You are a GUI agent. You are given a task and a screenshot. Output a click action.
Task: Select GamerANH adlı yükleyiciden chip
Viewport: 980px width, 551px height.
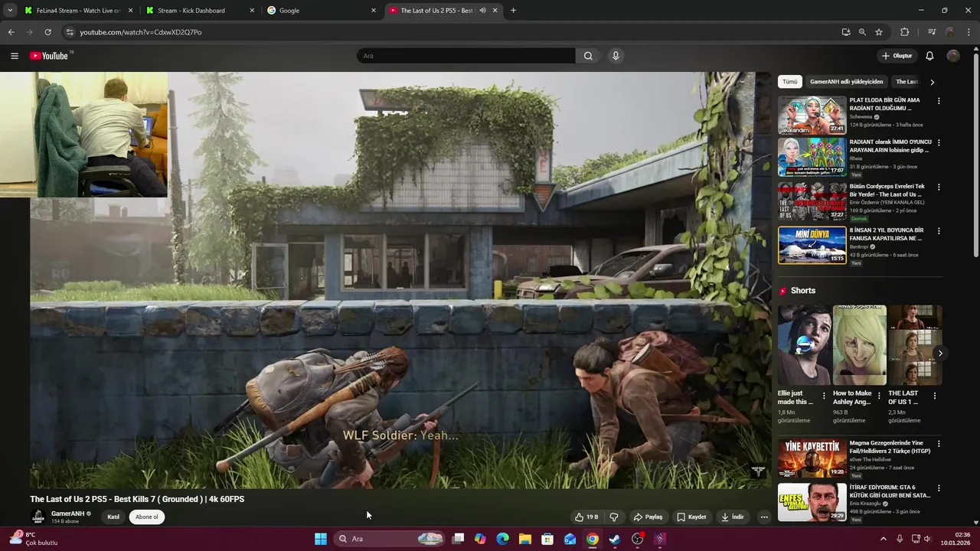pos(847,82)
